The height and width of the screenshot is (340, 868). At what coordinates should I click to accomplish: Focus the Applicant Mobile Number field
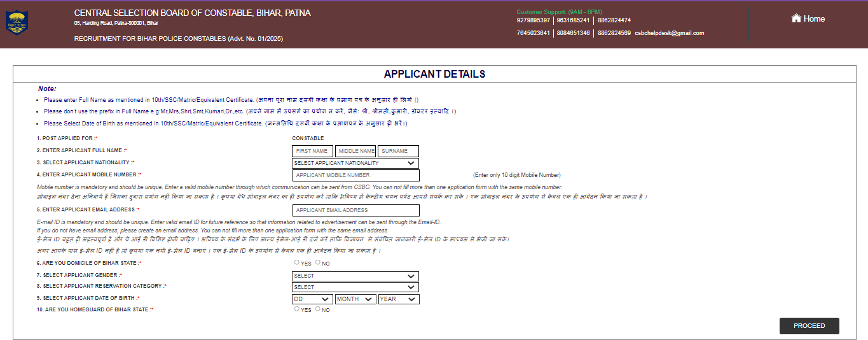point(356,175)
